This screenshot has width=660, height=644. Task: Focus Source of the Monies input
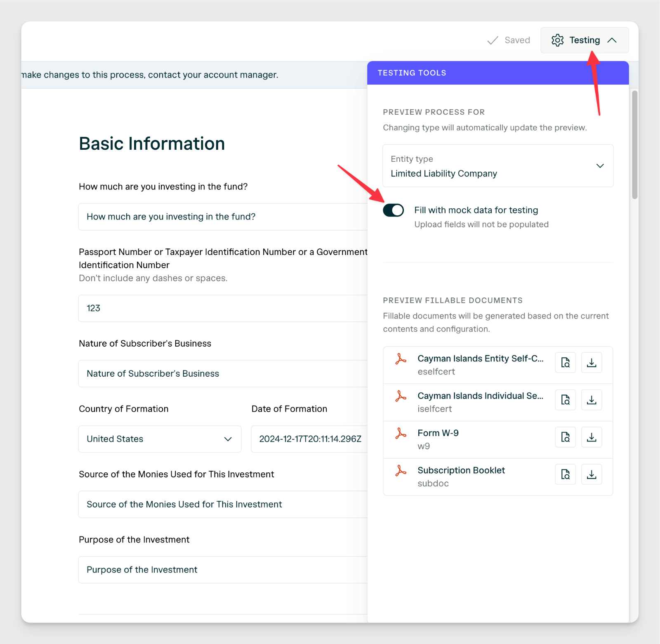pyautogui.click(x=223, y=505)
